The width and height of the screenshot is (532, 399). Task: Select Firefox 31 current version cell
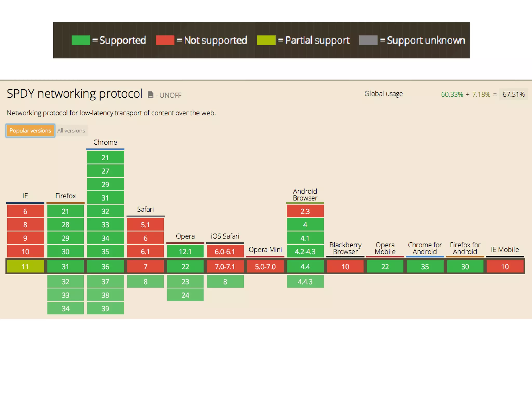(65, 267)
